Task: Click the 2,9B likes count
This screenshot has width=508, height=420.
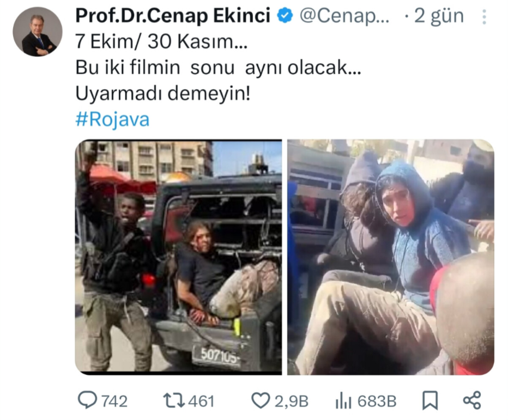Action: pyautogui.click(x=291, y=401)
